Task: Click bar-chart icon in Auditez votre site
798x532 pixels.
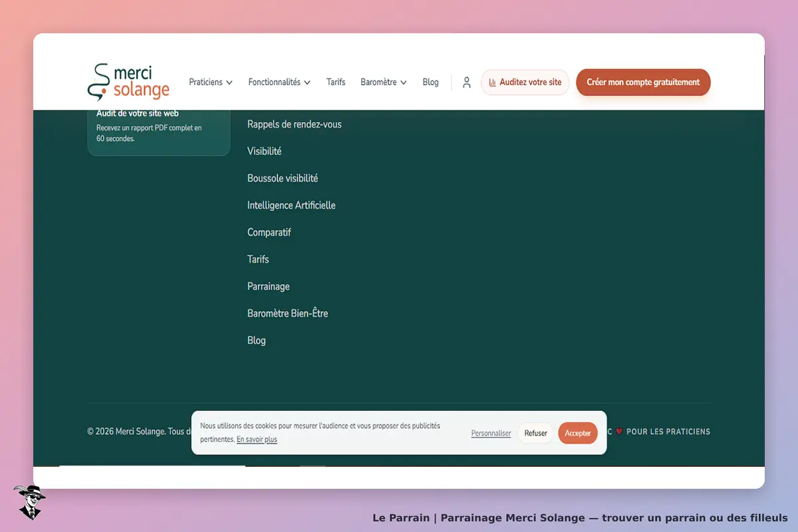Action: coord(493,82)
